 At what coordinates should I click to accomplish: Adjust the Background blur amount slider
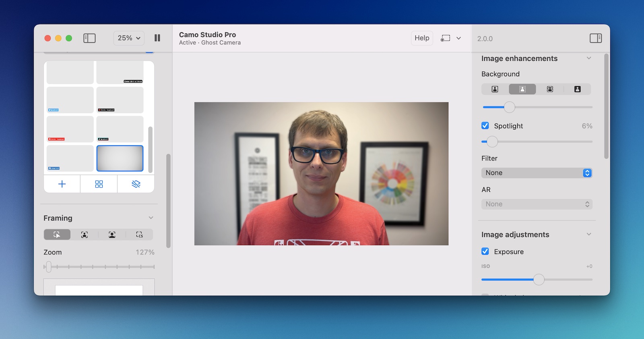coord(537,107)
